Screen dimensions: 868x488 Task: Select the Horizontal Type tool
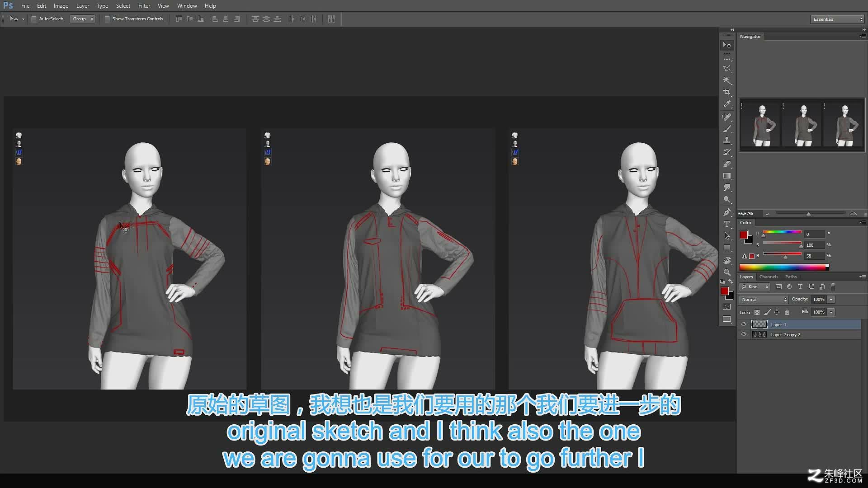(727, 224)
